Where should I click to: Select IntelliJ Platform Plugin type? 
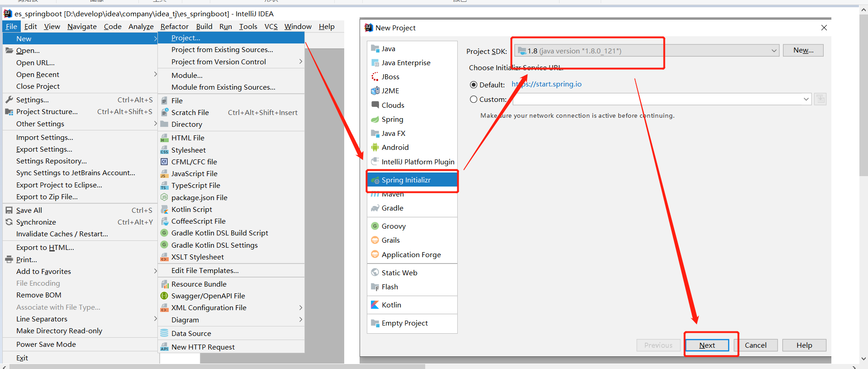(412, 162)
